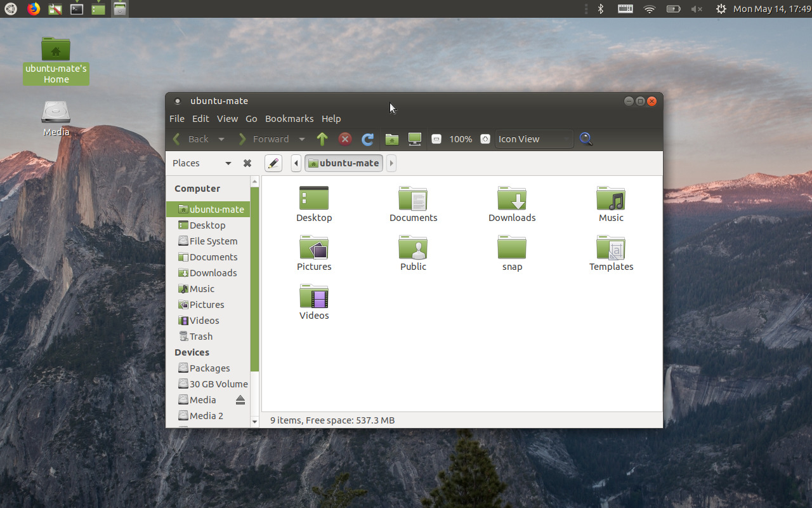Open the Music folder icon

610,197
